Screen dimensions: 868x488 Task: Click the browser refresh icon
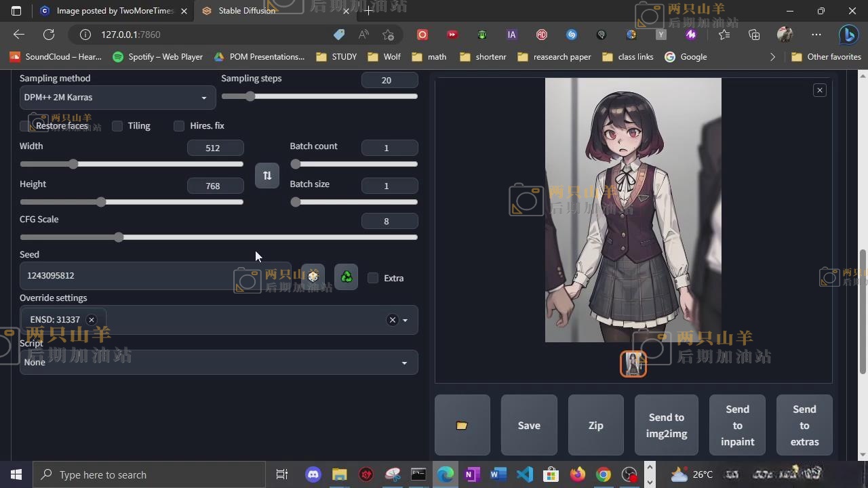pyautogui.click(x=49, y=35)
